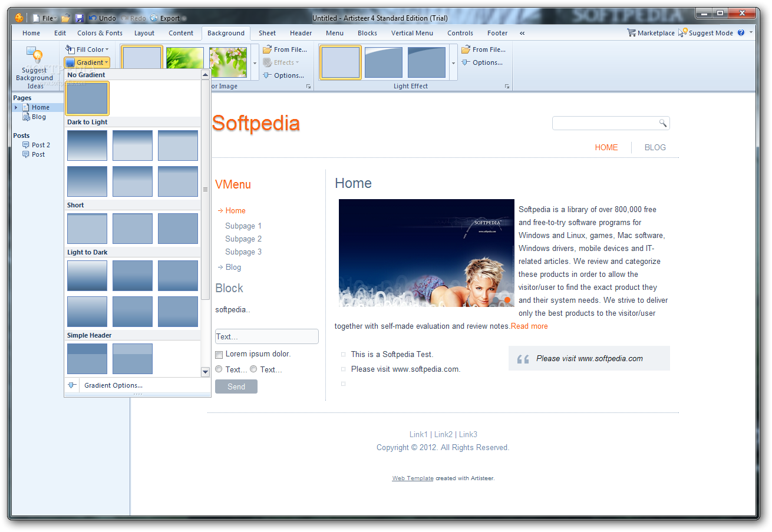Pick the first Dark to Light gradient swatch
772x532 pixels.
87,146
